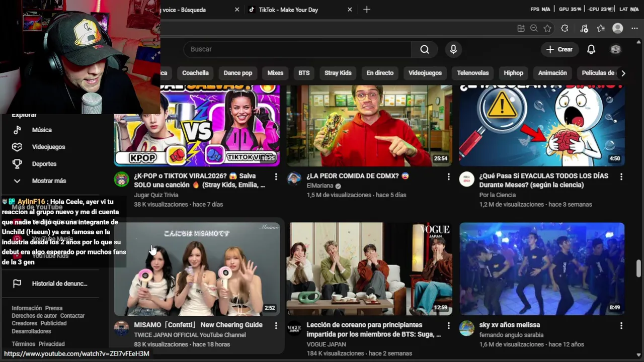The height and width of the screenshot is (362, 644).
Task: Switch to TikTok - Make Your Day tab
Action: click(x=300, y=10)
